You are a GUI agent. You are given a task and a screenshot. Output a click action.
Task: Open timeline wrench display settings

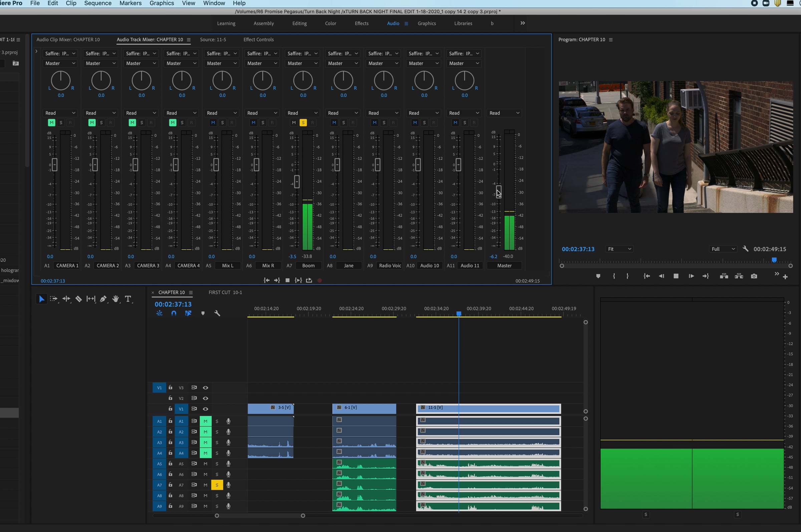tap(217, 313)
